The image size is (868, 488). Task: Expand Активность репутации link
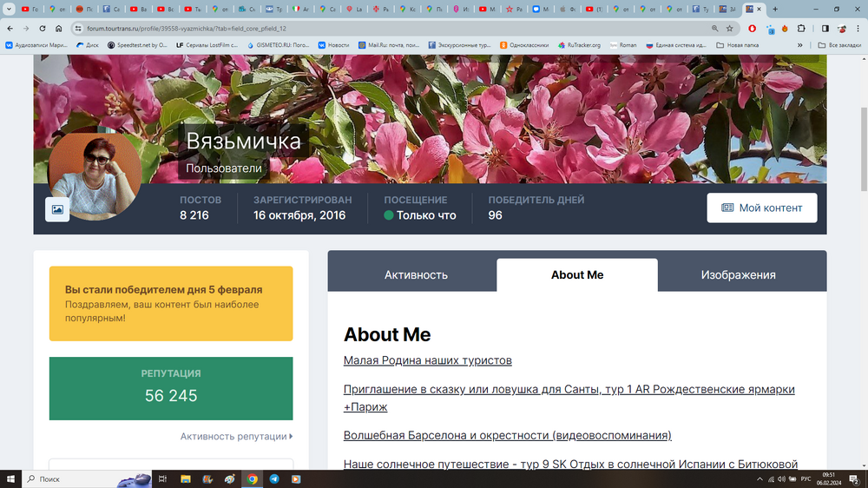236,436
